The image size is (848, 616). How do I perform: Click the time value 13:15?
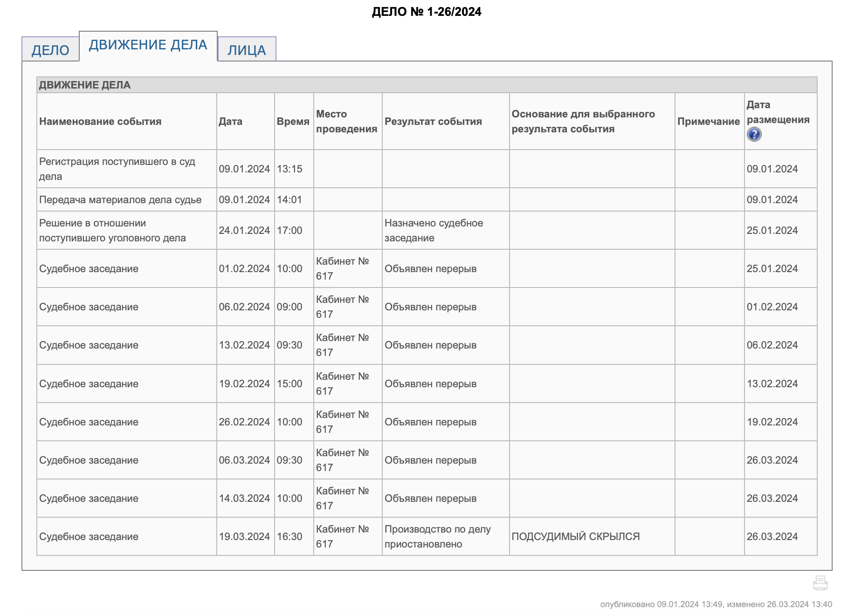pos(290,169)
